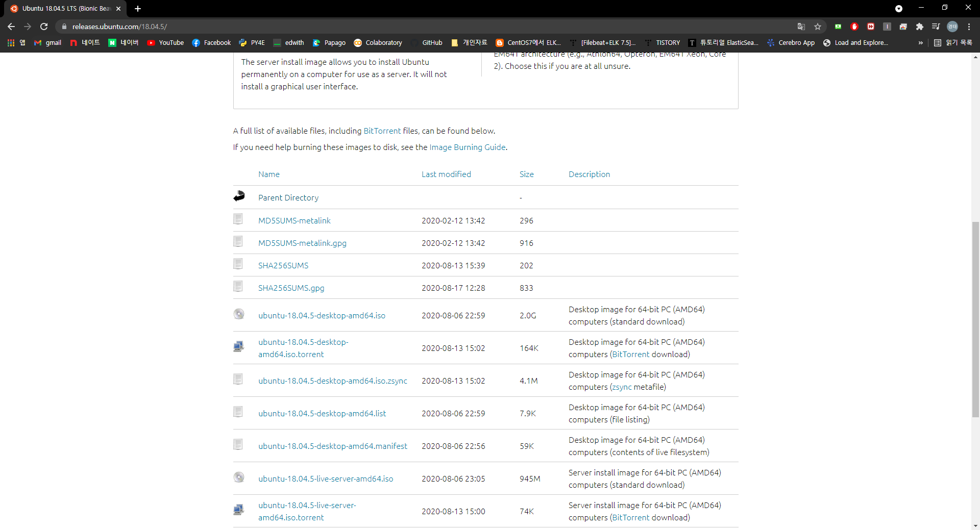Screen dimensions: 980x530
Task: Open the media control playlist icon
Action: 936,27
